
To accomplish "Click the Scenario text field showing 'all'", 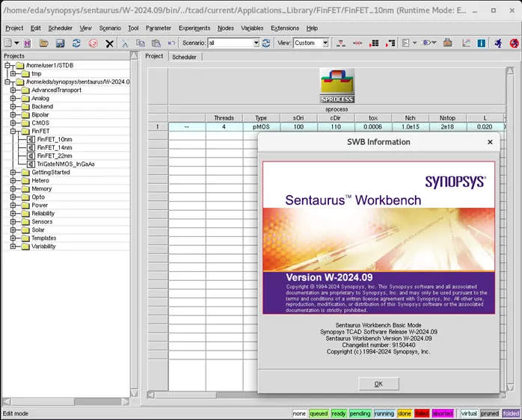I will click(x=230, y=43).
